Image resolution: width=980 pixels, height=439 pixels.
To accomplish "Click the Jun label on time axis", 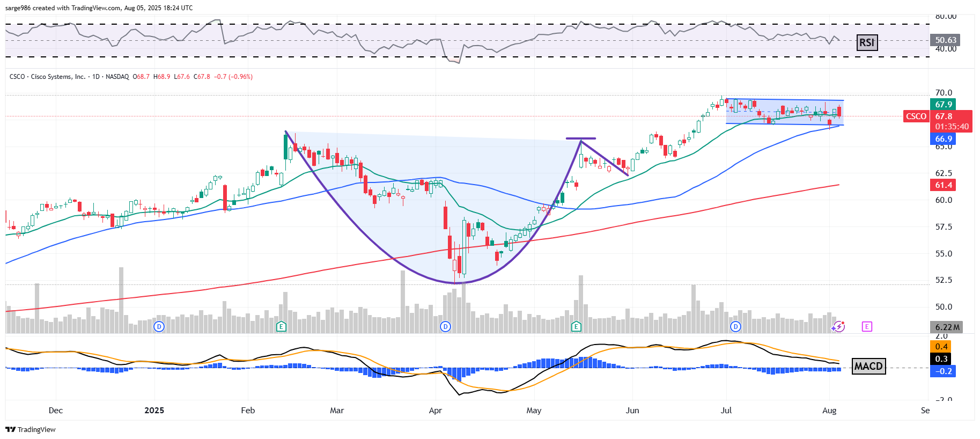I will click(632, 411).
